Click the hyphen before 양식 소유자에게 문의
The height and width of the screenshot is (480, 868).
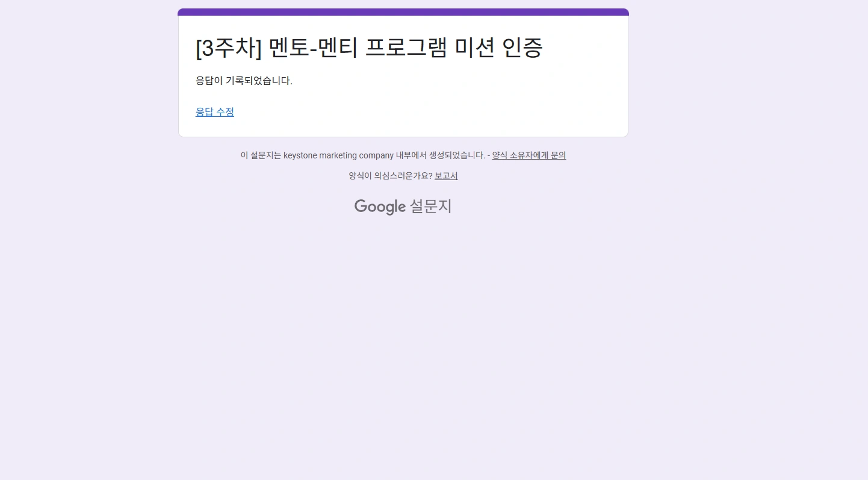(x=489, y=155)
